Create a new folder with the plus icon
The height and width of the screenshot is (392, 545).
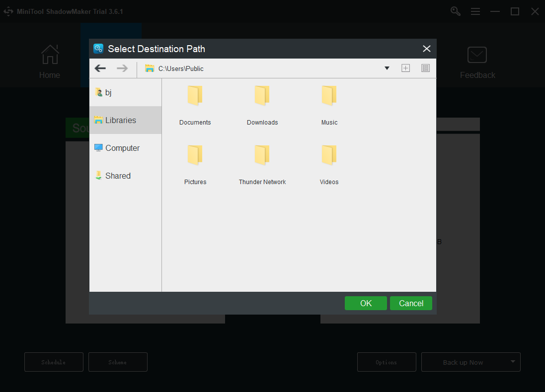point(405,68)
